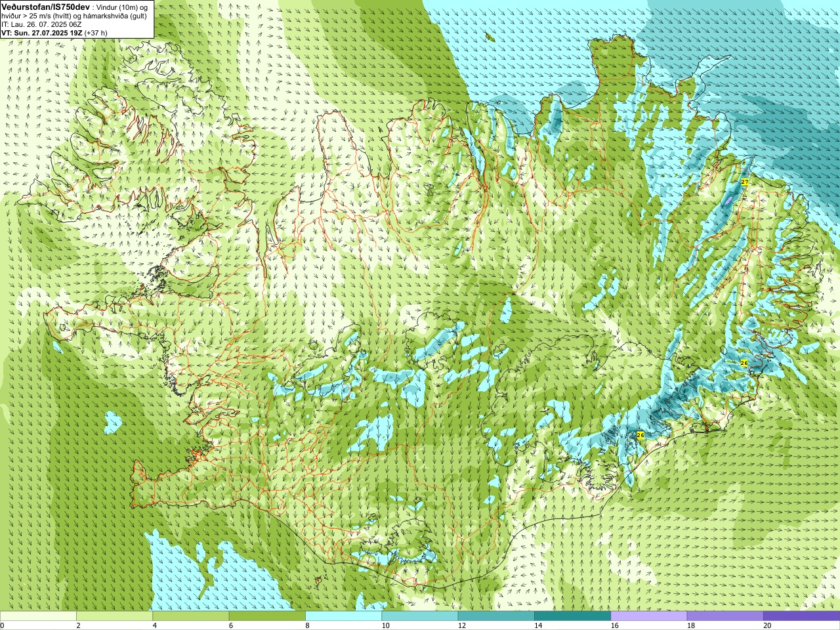840x630 pixels.
Task: Click the '(+37 h)' forecast offset text
Action: pyautogui.click(x=96, y=33)
